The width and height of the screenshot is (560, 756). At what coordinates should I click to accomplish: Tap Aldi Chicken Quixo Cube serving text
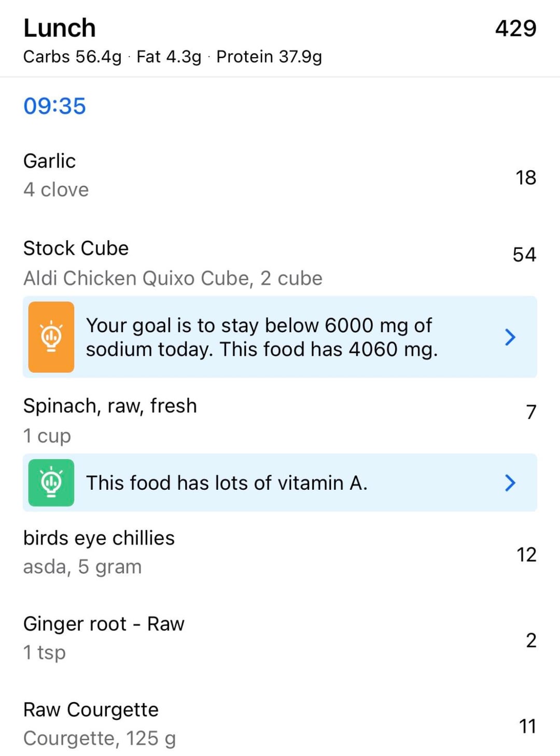(x=173, y=278)
